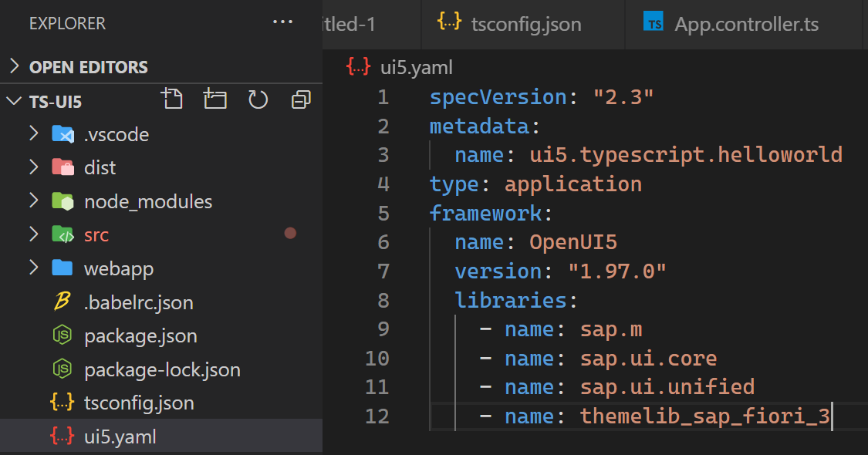Collapse all folders in Explorer

point(301,99)
